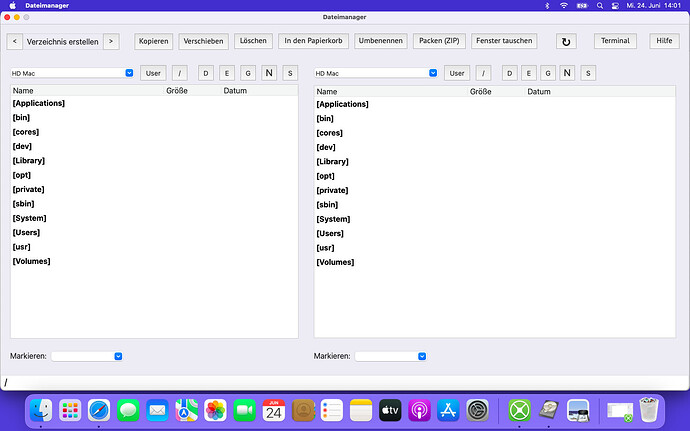Open Wi-Fi status menu

pyautogui.click(x=564, y=6)
